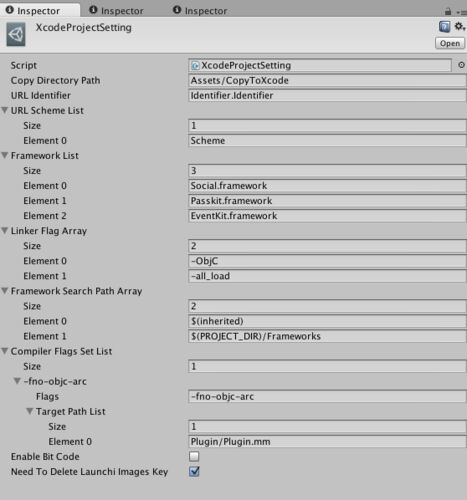This screenshot has height=500, width=467.
Task: Edit the Social.framework field
Action: [x=327, y=186]
